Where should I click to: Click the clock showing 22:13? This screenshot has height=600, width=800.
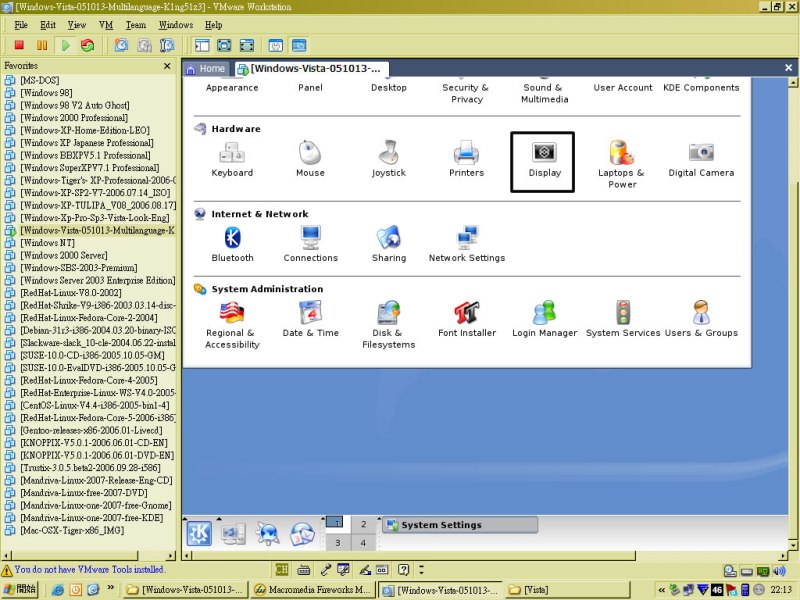pyautogui.click(x=781, y=590)
